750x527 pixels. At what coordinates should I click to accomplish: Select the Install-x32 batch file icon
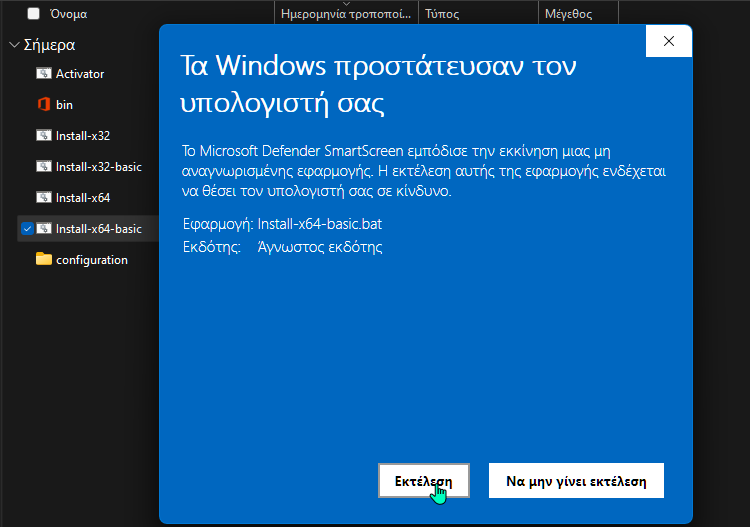pyautogui.click(x=44, y=135)
